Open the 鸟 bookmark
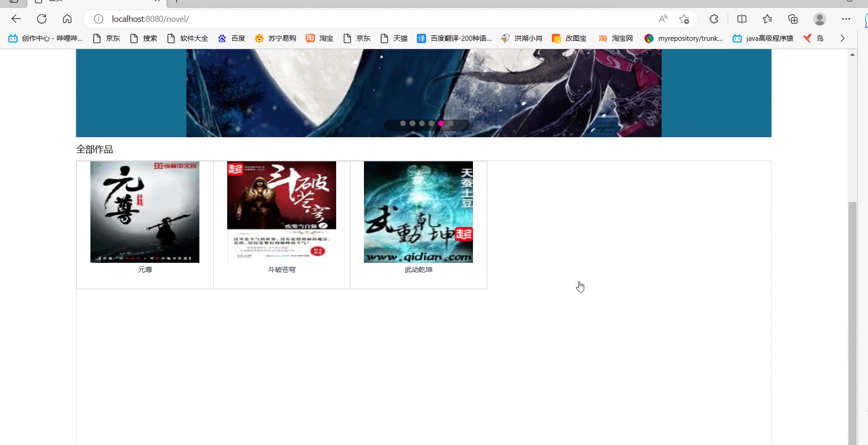This screenshot has height=445, width=868. coord(813,38)
